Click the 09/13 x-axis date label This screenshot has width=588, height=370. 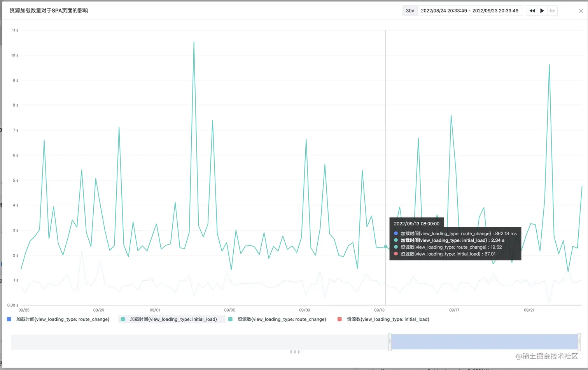pos(379,310)
